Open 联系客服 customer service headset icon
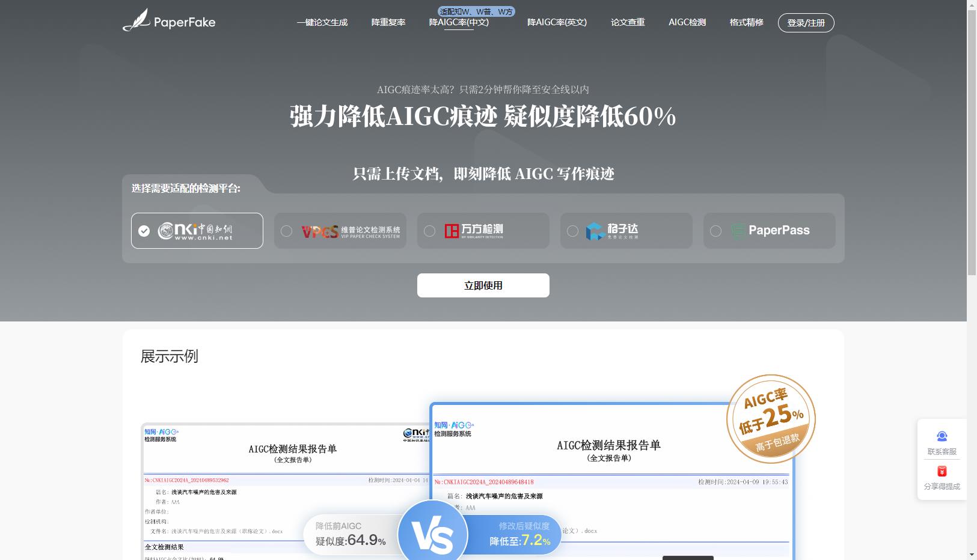 (942, 436)
